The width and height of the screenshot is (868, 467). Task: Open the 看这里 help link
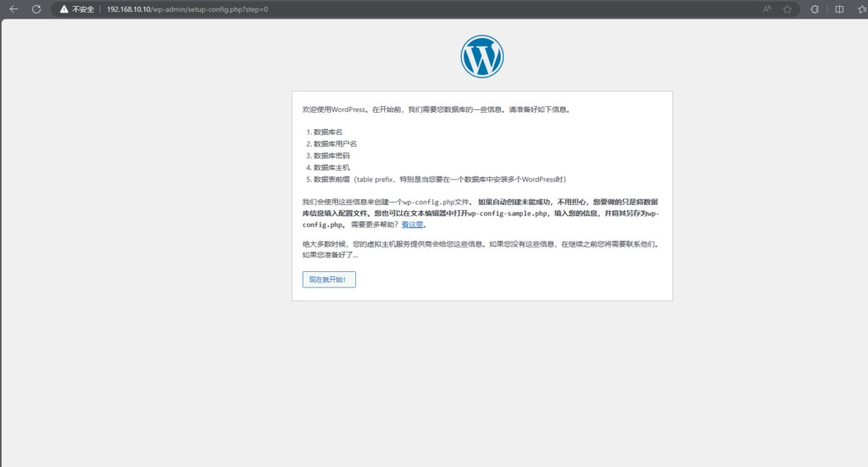point(413,225)
